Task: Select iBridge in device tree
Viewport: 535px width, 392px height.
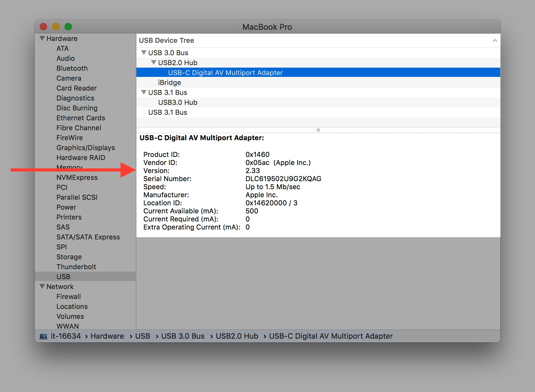Action: (318, 82)
